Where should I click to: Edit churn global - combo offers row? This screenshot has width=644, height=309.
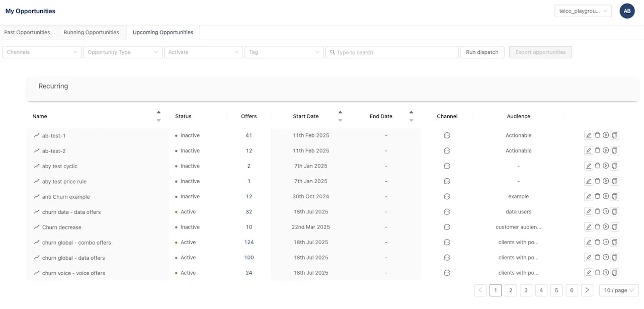588,243
